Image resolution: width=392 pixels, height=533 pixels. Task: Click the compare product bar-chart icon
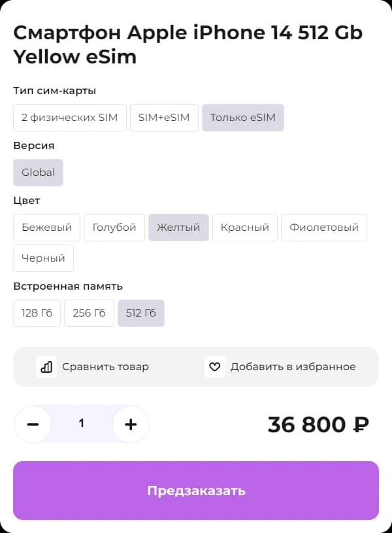coord(46,367)
